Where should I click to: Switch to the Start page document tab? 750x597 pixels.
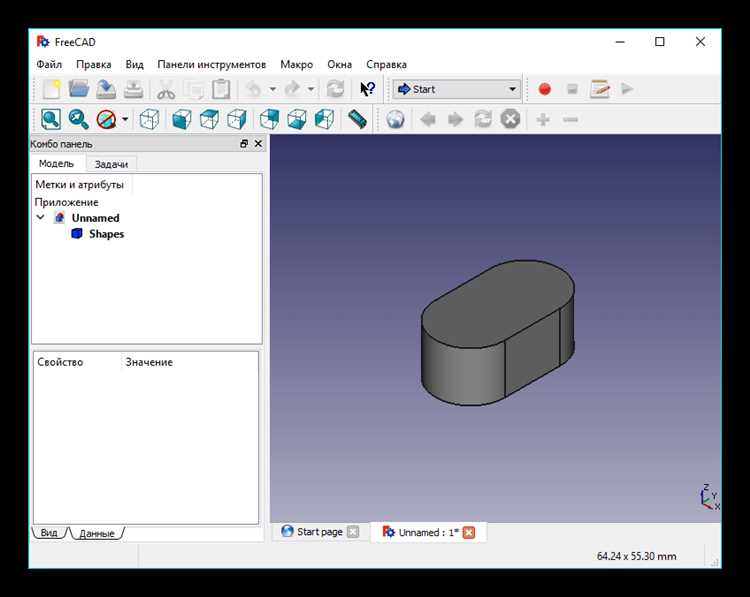[x=320, y=532]
